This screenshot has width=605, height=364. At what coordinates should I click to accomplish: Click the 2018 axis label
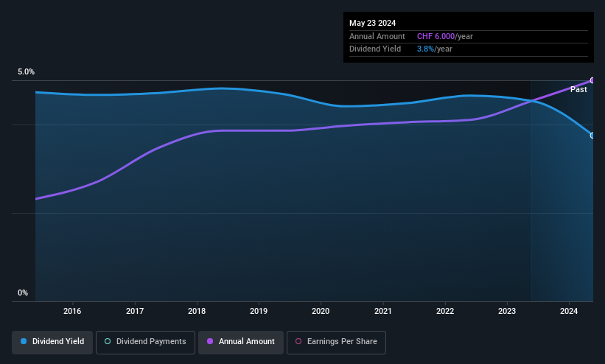point(197,311)
